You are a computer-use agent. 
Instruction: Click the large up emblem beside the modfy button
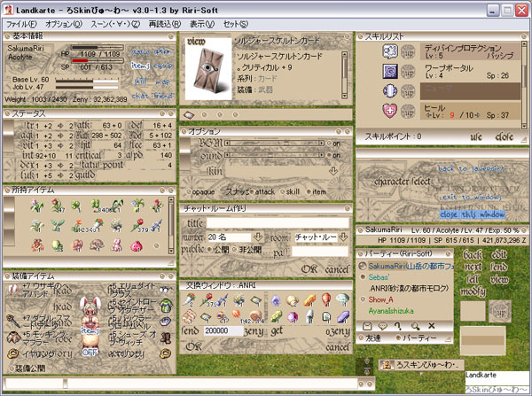pos(500,311)
